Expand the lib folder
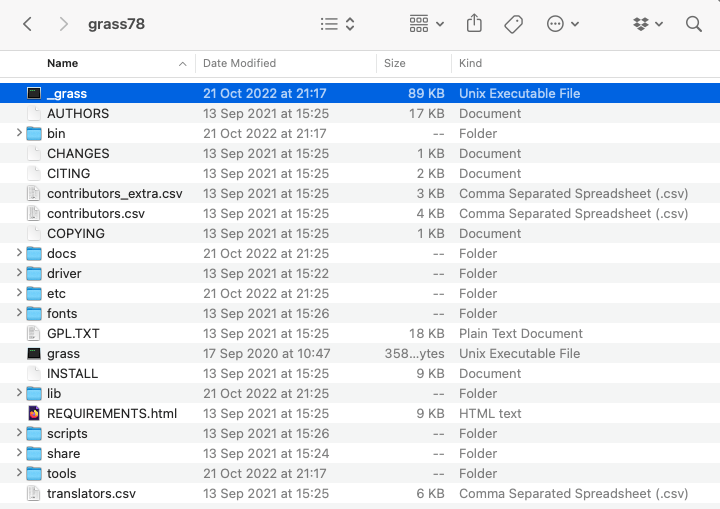This screenshot has width=720, height=509. pos(19,393)
